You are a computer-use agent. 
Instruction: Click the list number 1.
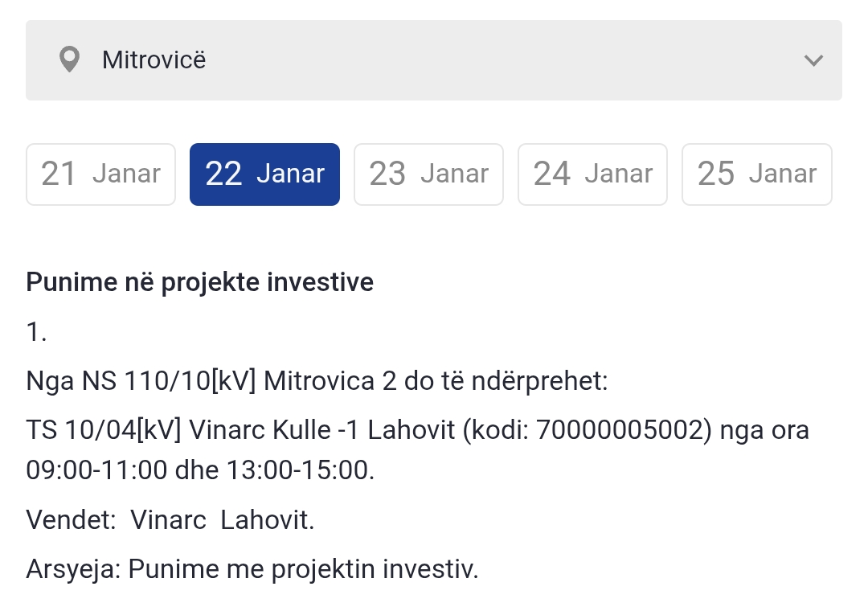36,332
